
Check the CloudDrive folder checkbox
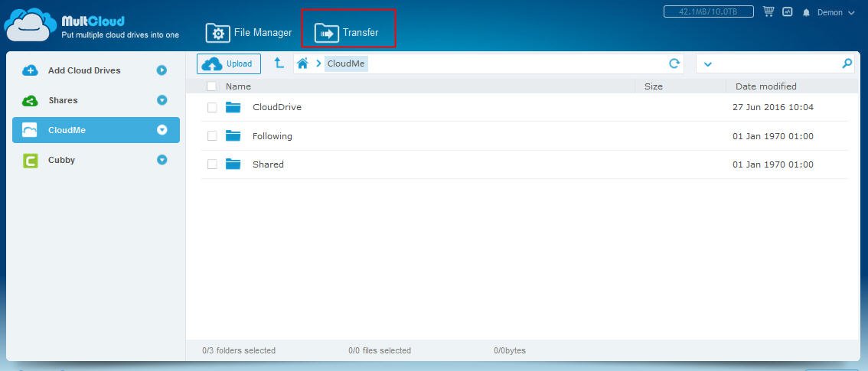[x=212, y=107]
